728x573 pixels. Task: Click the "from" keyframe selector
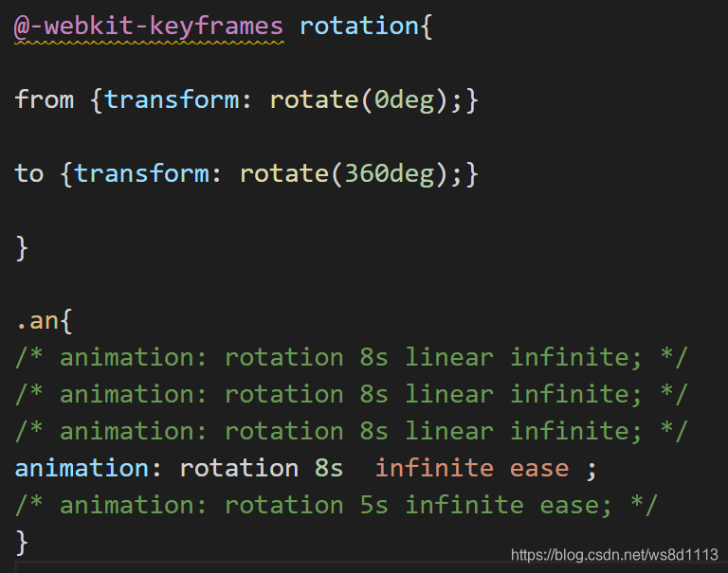coord(45,99)
